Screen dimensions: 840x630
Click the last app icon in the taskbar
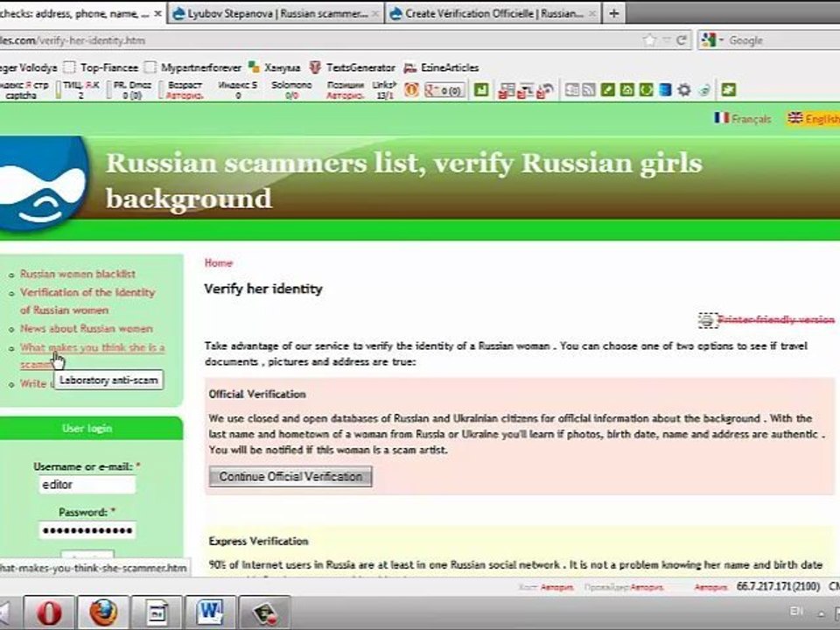(264, 612)
